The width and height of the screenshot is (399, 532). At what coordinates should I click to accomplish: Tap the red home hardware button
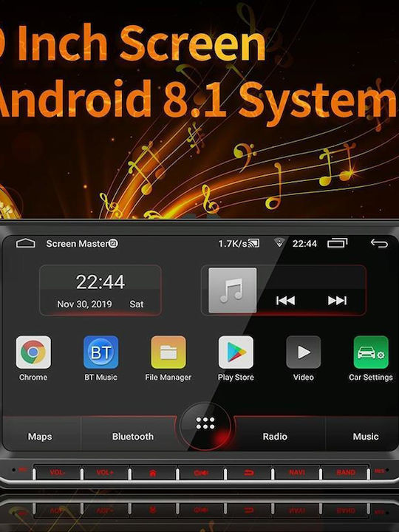[153, 473]
